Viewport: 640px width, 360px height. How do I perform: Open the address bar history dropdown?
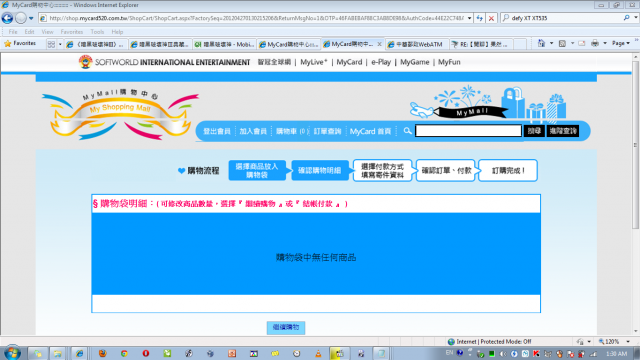point(469,18)
